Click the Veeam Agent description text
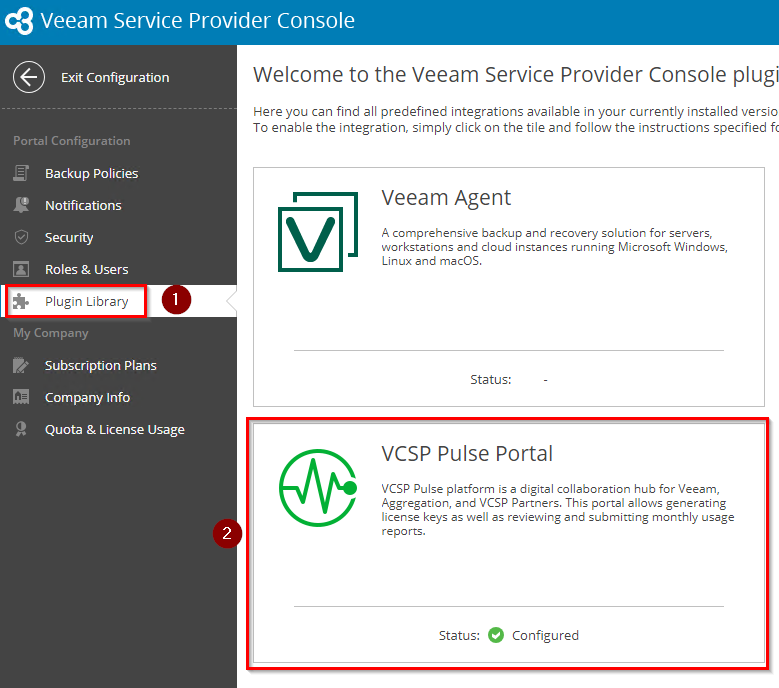Screen dimensions: 779x688 554,247
